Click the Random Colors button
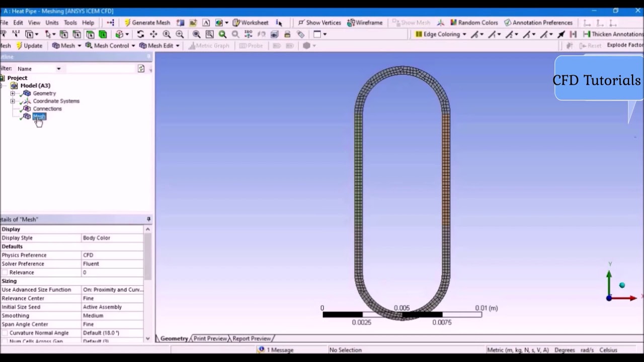Screen dimensions: 644x362 pos(474,23)
